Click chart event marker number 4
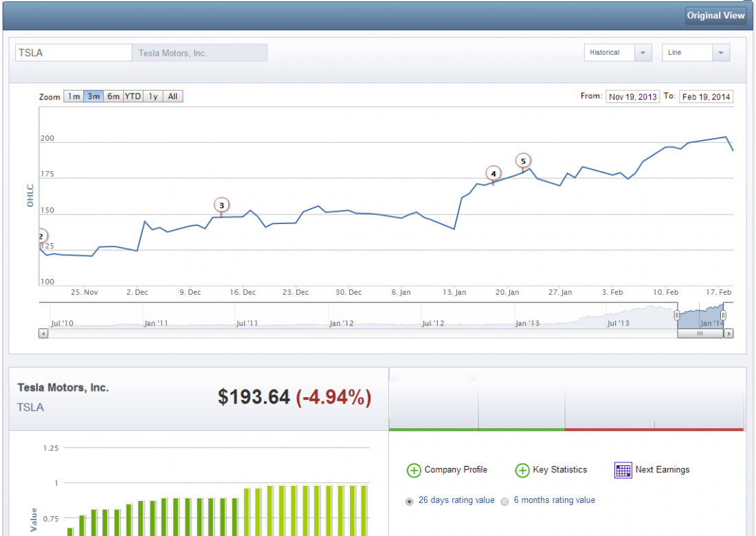Image resolution: width=756 pixels, height=536 pixels. pyautogui.click(x=493, y=174)
